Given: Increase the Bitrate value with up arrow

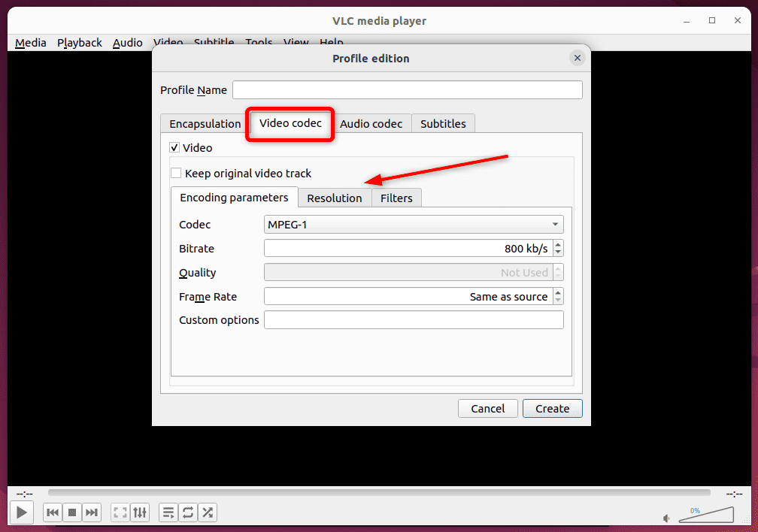Looking at the screenshot, I should (558, 244).
